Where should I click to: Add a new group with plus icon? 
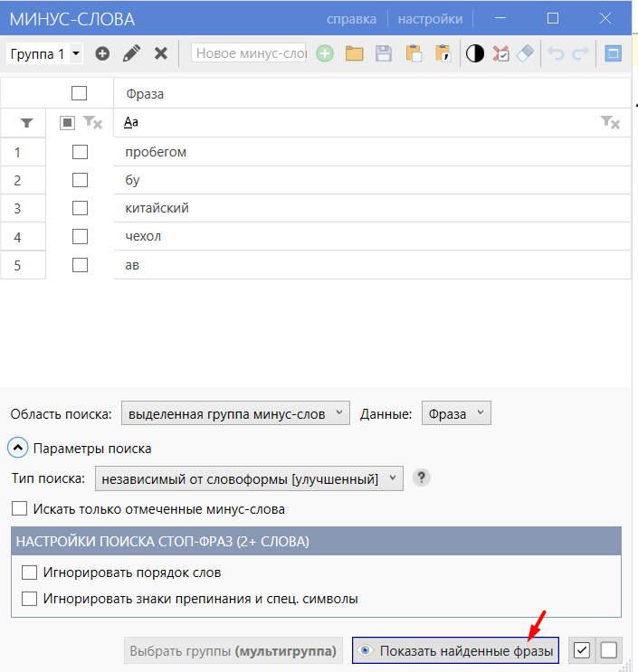102,53
